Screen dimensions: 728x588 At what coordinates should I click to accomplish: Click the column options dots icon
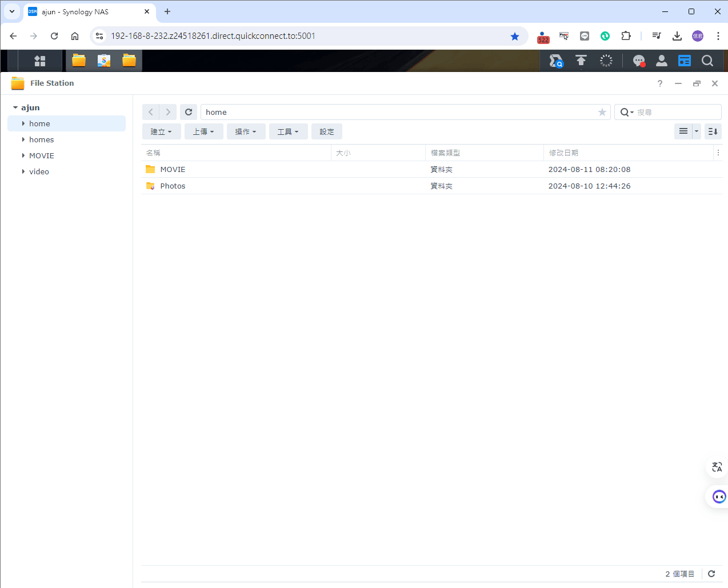coord(718,153)
